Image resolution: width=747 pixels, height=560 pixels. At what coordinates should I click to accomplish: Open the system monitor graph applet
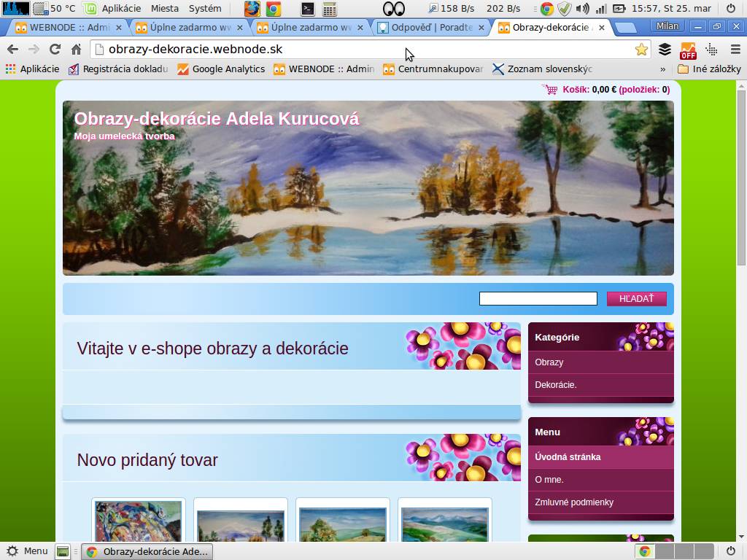click(x=16, y=9)
